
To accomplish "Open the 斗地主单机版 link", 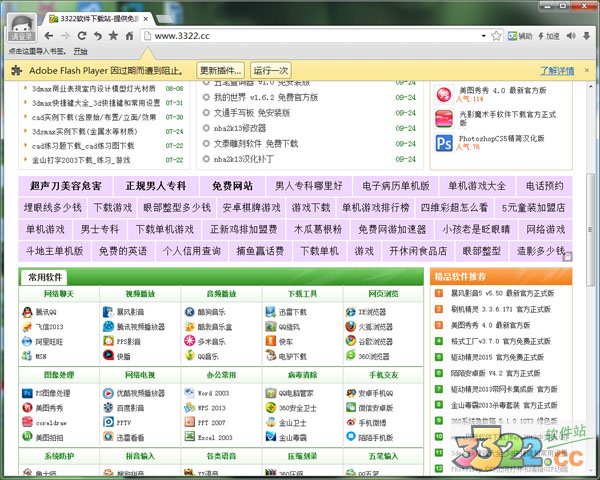I will pyautogui.click(x=54, y=251).
